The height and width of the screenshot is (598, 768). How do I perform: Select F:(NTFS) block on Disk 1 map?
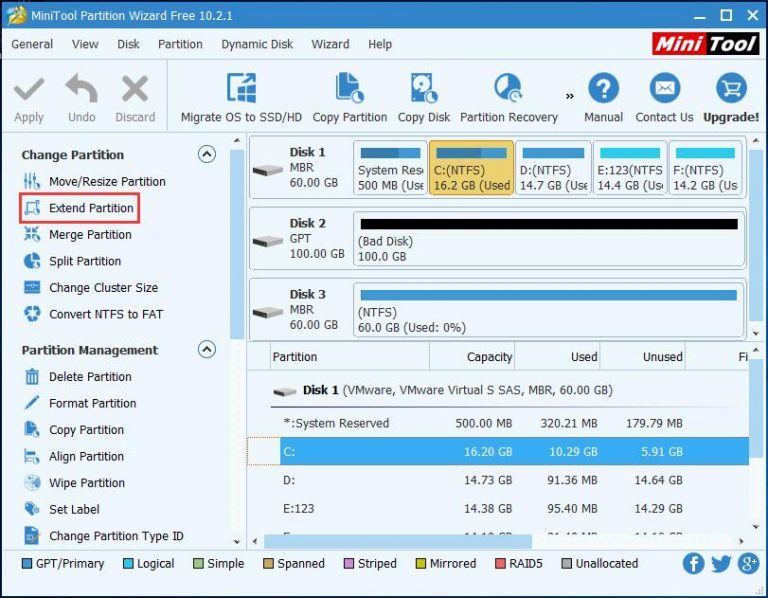(x=705, y=168)
